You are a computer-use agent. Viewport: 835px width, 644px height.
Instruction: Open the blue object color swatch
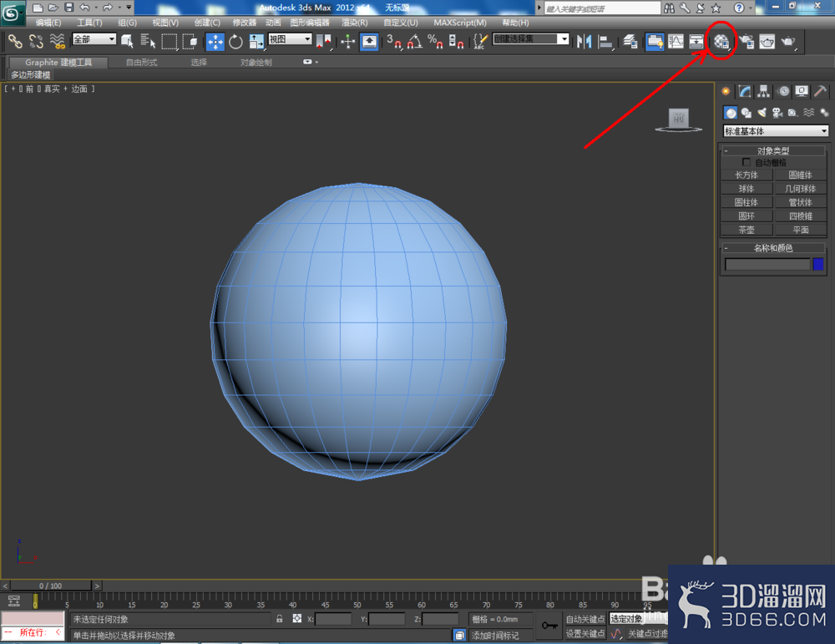tap(818, 264)
